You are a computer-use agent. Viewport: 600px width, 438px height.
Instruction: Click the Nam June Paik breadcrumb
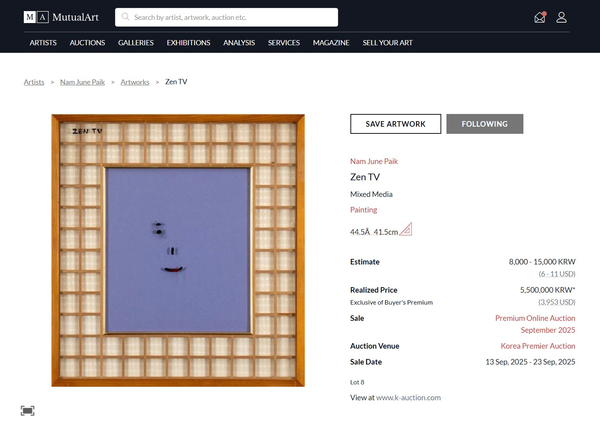coord(82,81)
